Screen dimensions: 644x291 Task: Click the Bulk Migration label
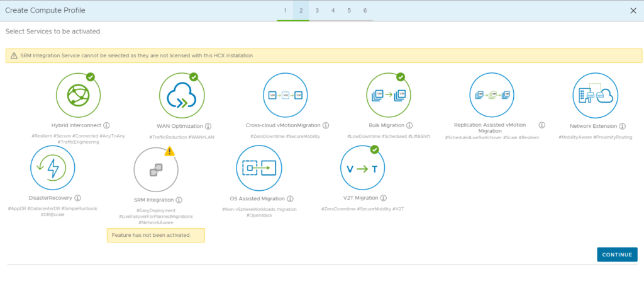[x=387, y=125]
